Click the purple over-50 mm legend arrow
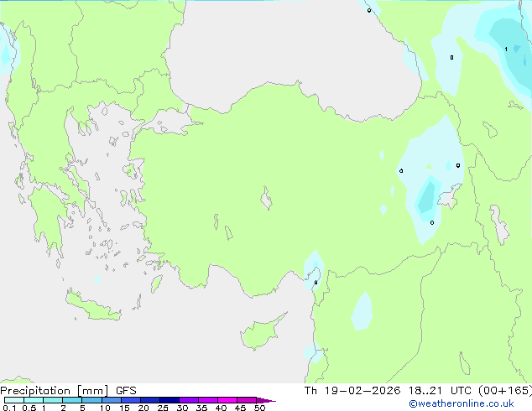 (266, 400)
